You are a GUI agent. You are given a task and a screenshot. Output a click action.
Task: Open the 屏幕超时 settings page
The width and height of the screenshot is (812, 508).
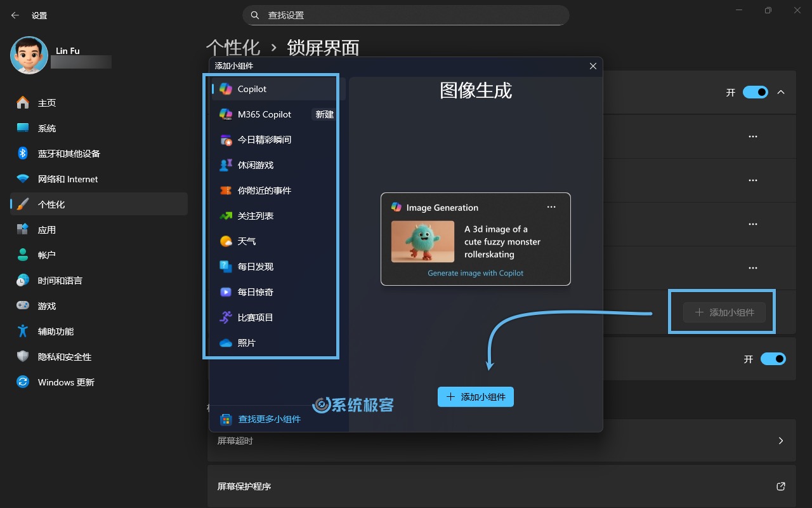(501, 440)
